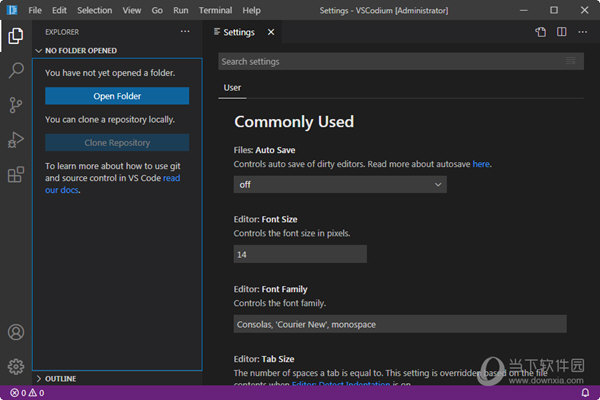The height and width of the screenshot is (400, 600).
Task: Click the Commonly Used heading
Action: [294, 122]
